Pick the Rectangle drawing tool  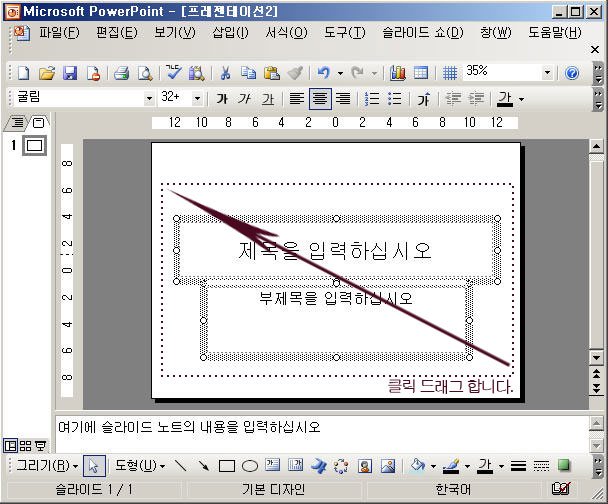tap(226, 466)
